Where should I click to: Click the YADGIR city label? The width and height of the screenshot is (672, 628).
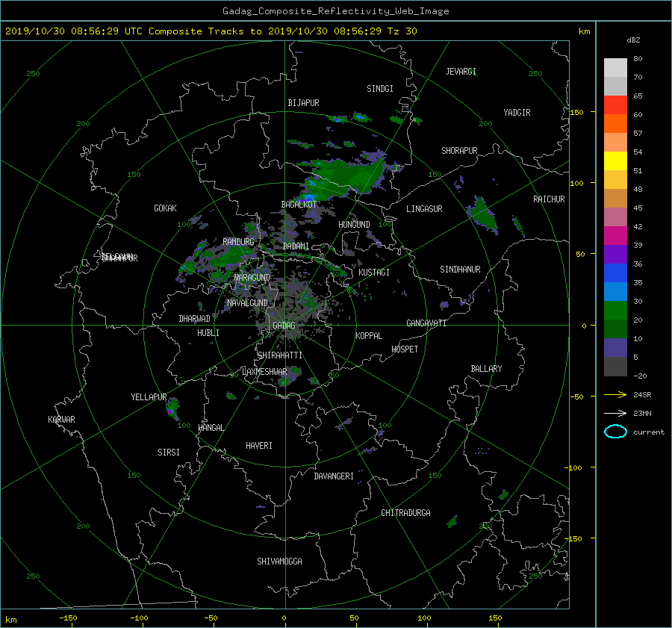(x=517, y=113)
